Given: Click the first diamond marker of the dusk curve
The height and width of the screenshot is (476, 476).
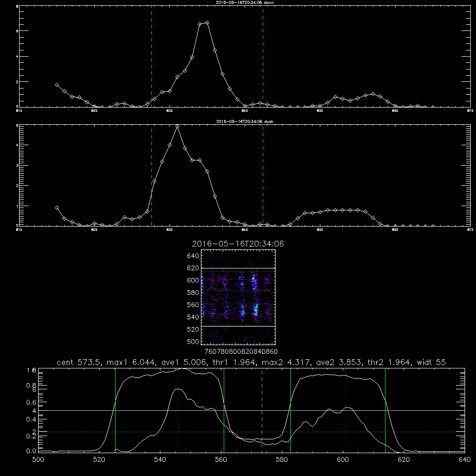Looking at the screenshot, I should 57,208.
